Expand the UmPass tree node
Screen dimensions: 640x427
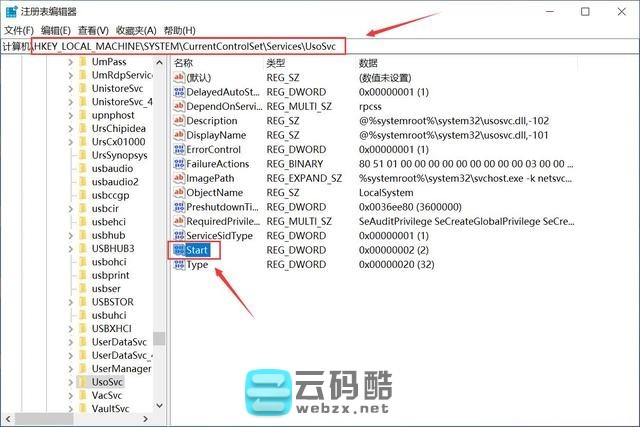[71, 62]
